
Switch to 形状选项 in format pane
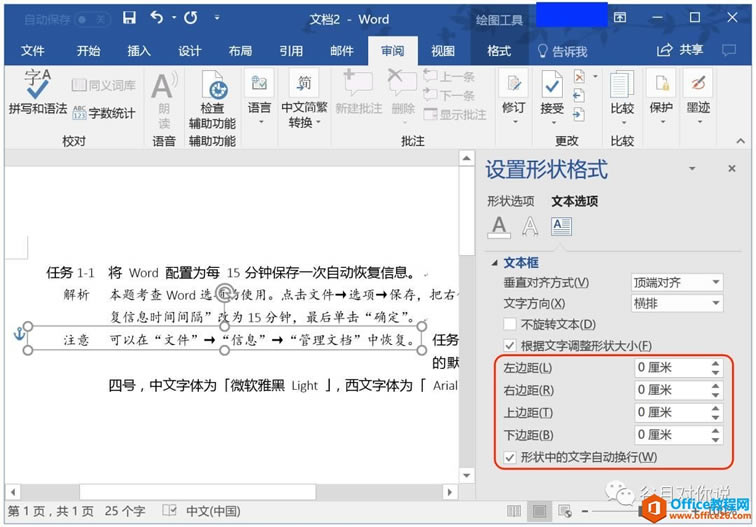coord(511,201)
